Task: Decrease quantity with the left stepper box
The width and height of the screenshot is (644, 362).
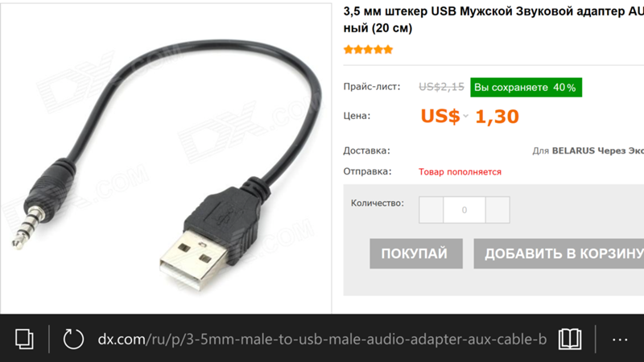Action: coord(431,210)
